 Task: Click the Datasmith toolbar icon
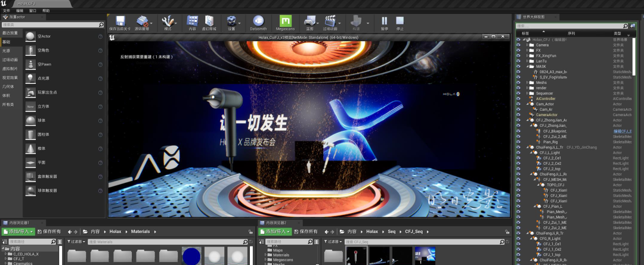(x=258, y=21)
